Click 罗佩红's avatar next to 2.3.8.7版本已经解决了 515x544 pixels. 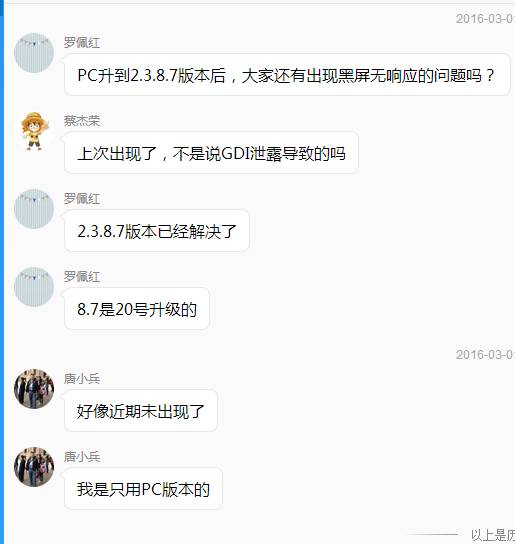(34, 209)
